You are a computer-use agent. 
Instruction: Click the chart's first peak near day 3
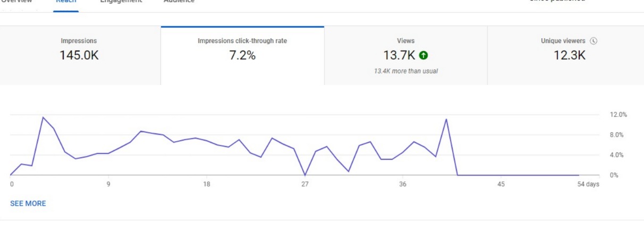(43, 117)
